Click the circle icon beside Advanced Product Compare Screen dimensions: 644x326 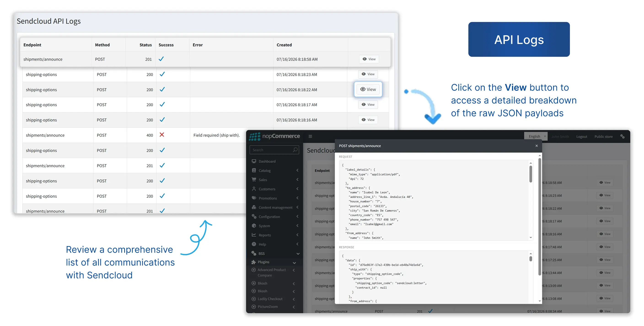pos(253,270)
